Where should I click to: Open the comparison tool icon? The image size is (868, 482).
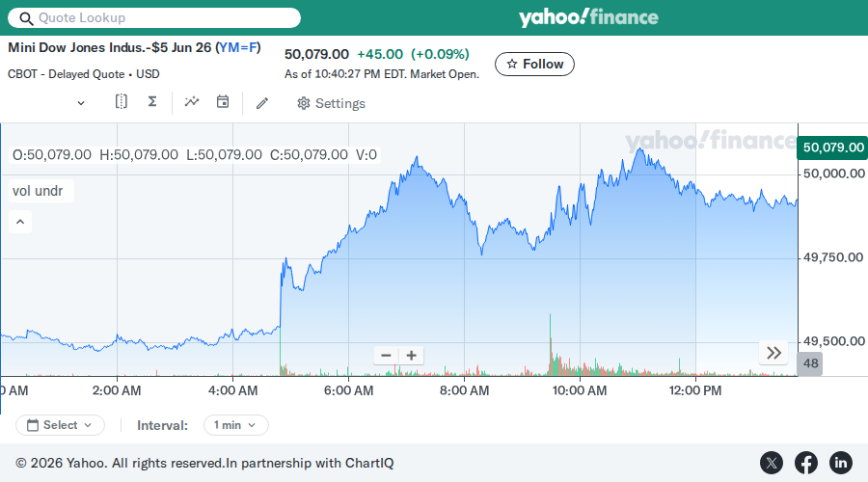pos(122,101)
